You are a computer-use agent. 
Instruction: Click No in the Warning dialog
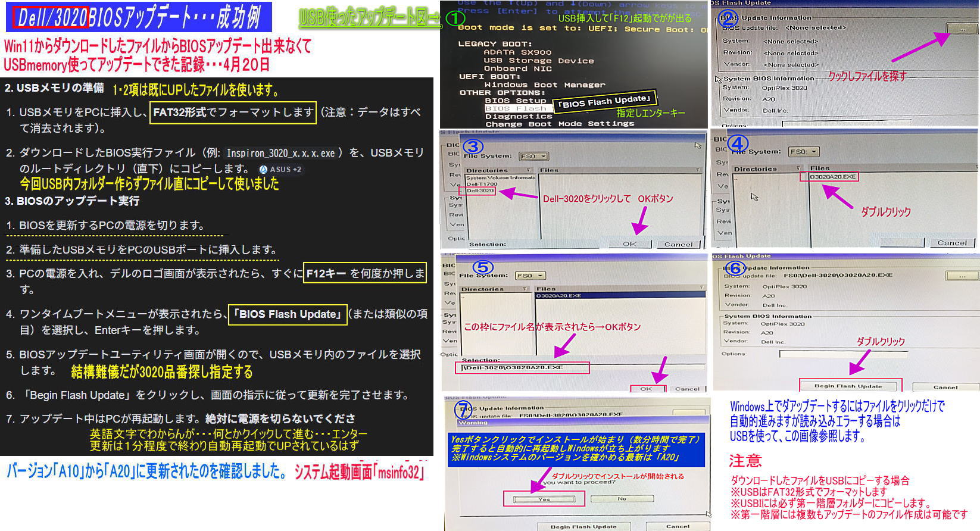click(622, 499)
